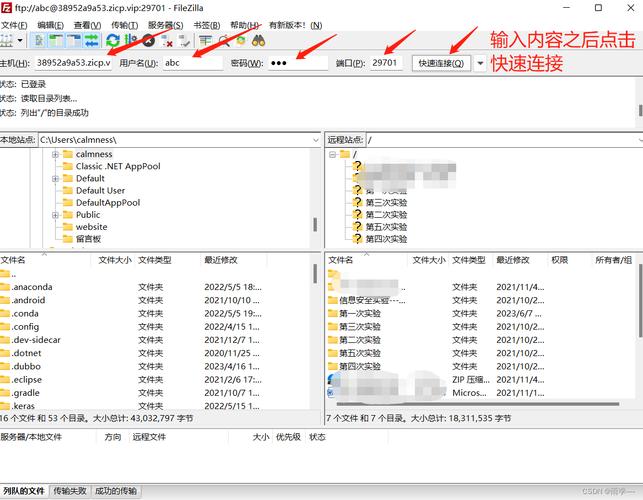
Task: Select Classic .NET AppPool folder
Action: tap(118, 166)
